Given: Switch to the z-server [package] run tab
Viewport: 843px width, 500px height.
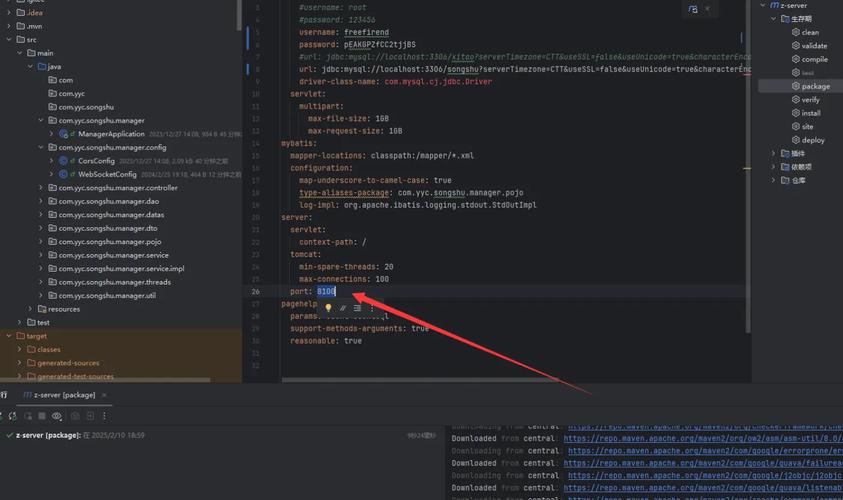Looking at the screenshot, I should (x=63, y=395).
